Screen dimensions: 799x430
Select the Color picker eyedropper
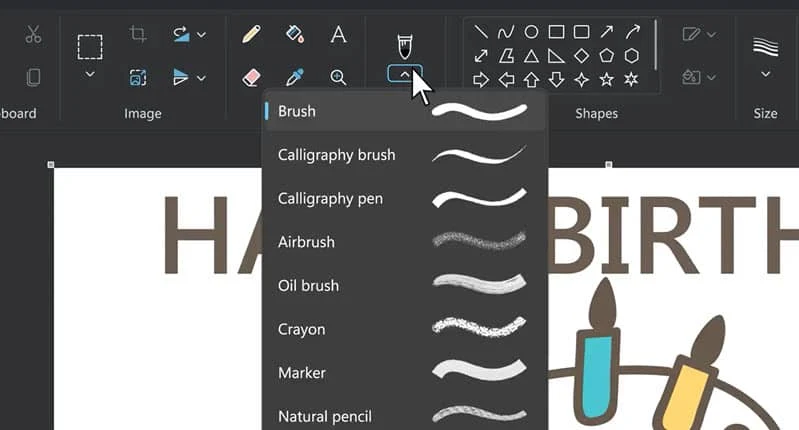tap(295, 77)
